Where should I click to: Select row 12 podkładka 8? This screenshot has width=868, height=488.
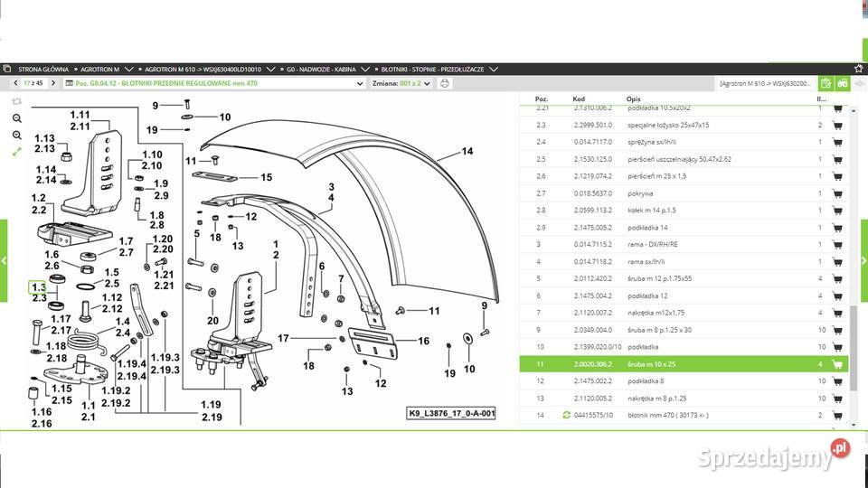pos(684,381)
